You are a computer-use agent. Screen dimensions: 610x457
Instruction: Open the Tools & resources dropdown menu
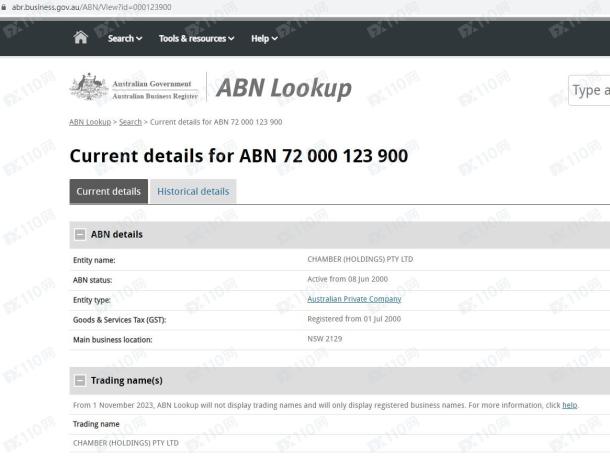click(x=196, y=39)
